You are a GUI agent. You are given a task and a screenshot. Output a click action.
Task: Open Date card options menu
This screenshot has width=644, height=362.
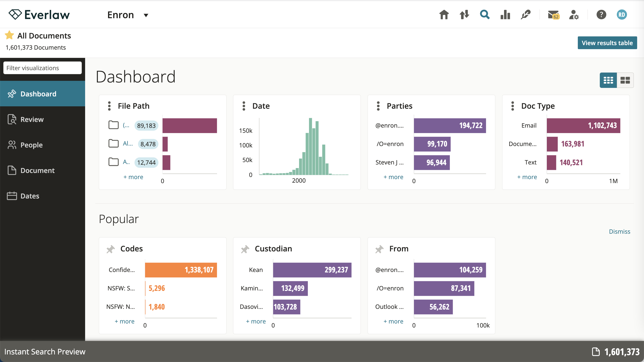coord(244,106)
